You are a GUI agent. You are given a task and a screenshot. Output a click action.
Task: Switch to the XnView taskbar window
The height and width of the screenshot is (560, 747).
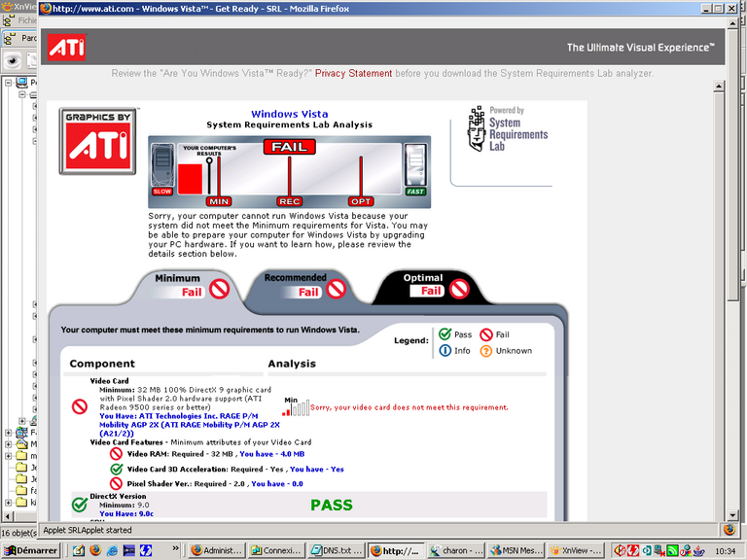[576, 550]
